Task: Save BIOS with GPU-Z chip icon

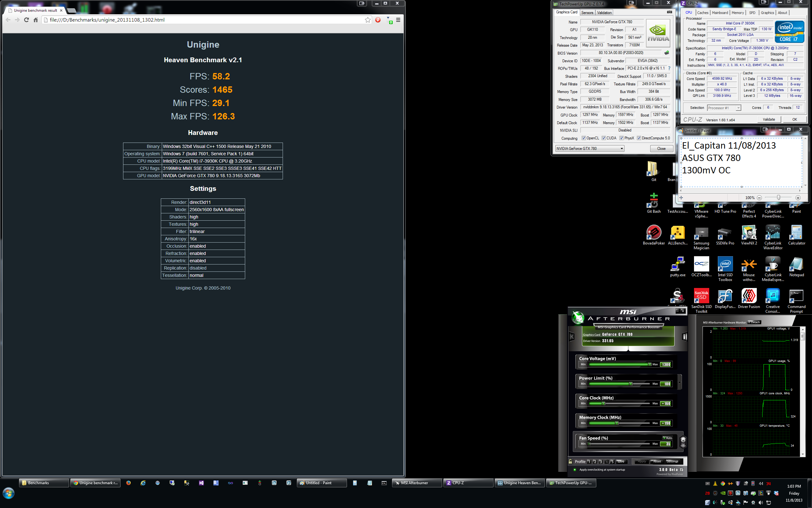Action: tap(667, 53)
